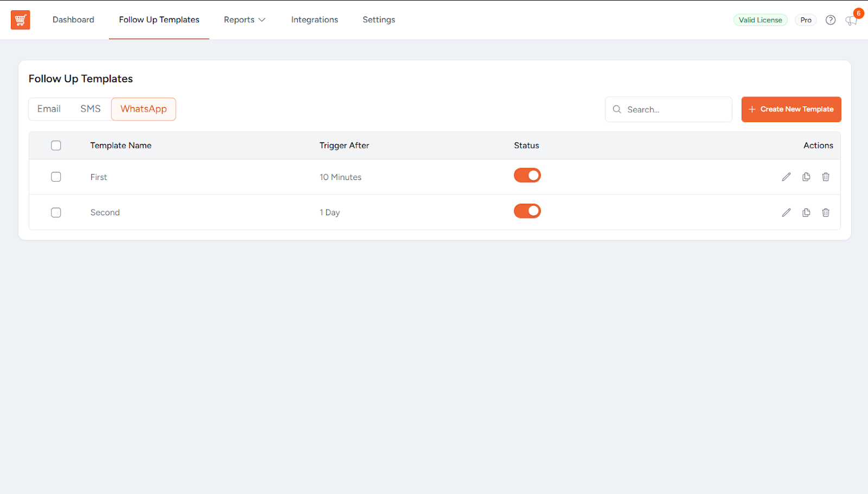Image resolution: width=868 pixels, height=494 pixels.
Task: Click the magnifier icon in the search bar
Action: (x=617, y=109)
